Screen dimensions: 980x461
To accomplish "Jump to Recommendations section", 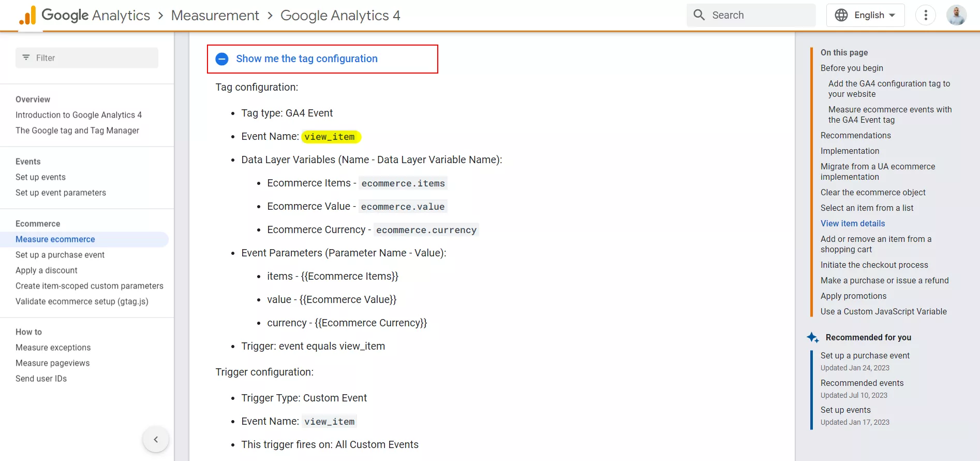I will (856, 135).
